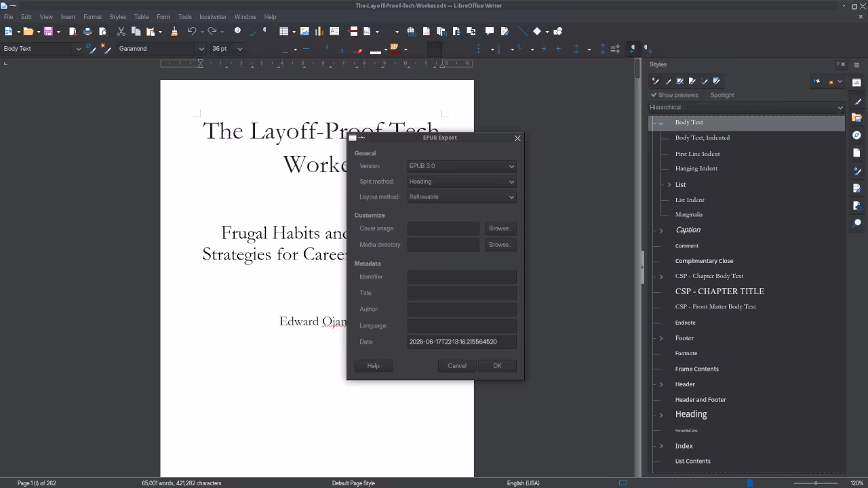Click the Paste clipboard icon
868x488 pixels.
click(x=151, y=31)
